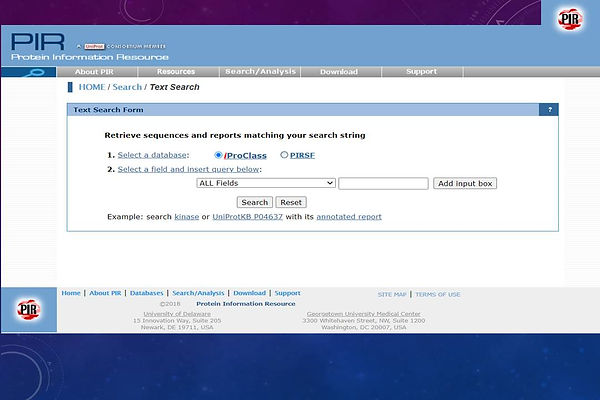Screen dimensions: 600x400
Task: Open the Support menu
Action: point(421,72)
